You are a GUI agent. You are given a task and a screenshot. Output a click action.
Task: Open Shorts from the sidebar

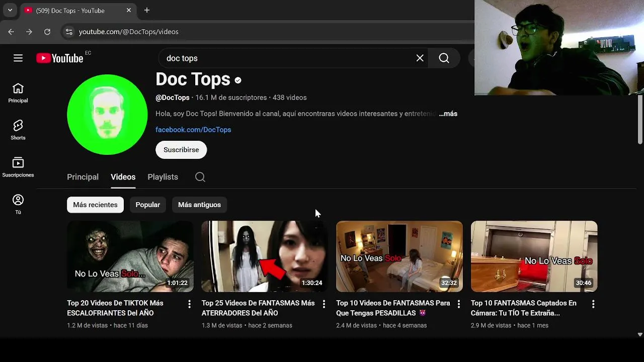pos(18,130)
